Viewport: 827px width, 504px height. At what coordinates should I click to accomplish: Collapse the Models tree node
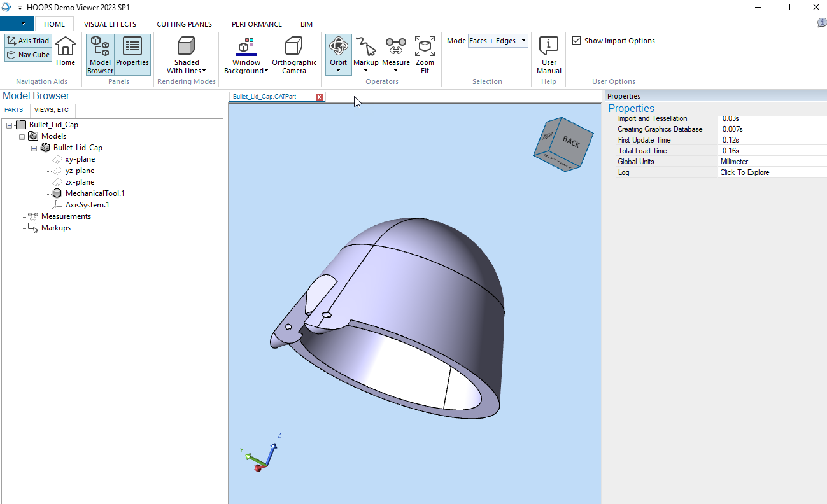tap(21, 136)
